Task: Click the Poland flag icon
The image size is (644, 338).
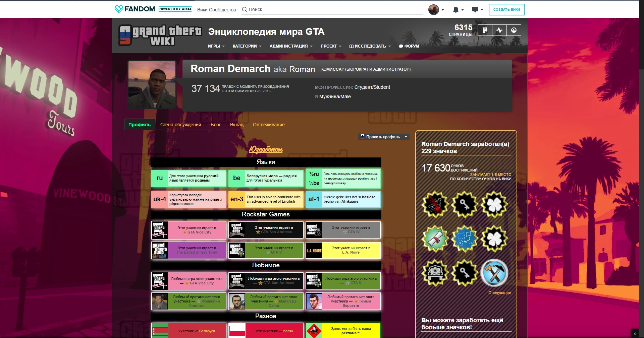Action: pyautogui.click(x=237, y=331)
